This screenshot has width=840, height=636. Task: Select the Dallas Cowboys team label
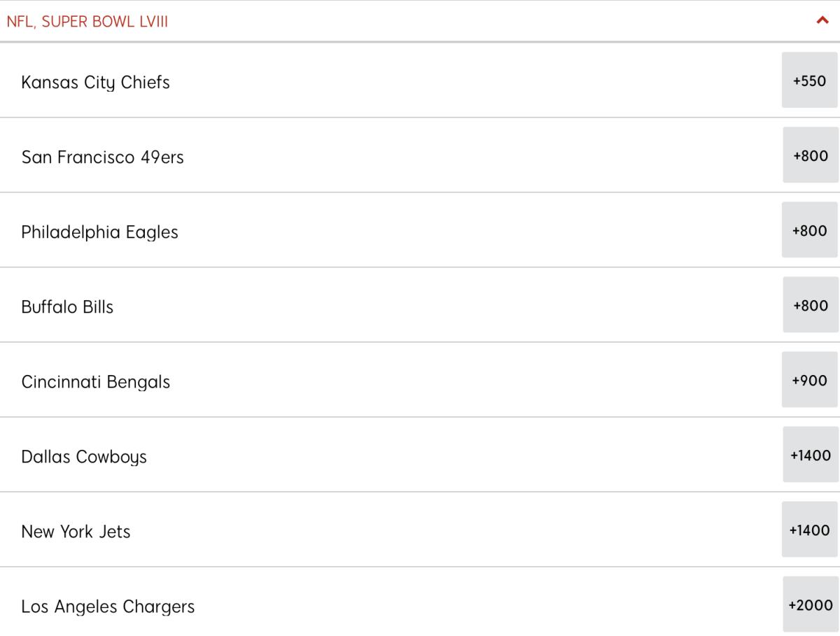[x=84, y=457]
